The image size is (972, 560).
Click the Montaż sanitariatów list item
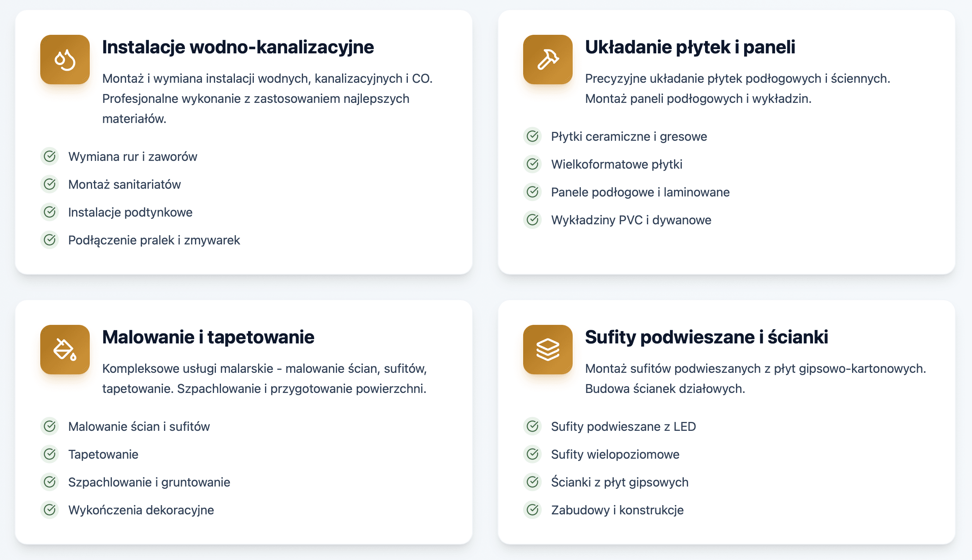coord(124,184)
